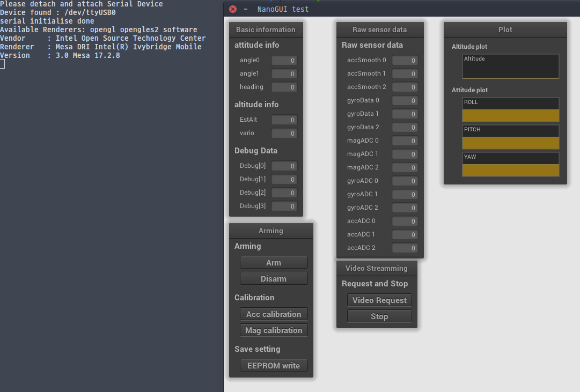This screenshot has height=392, width=580.
Task: Click the vario value field
Action: click(284, 133)
